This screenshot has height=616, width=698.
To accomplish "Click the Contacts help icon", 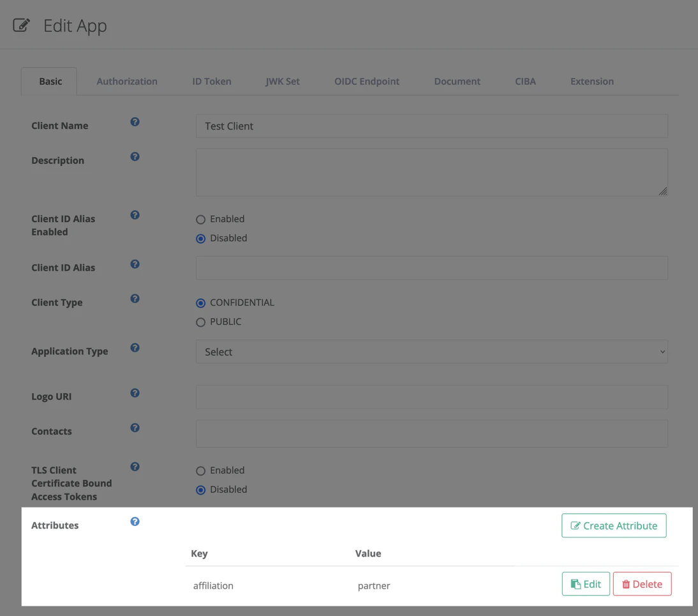I will point(135,428).
